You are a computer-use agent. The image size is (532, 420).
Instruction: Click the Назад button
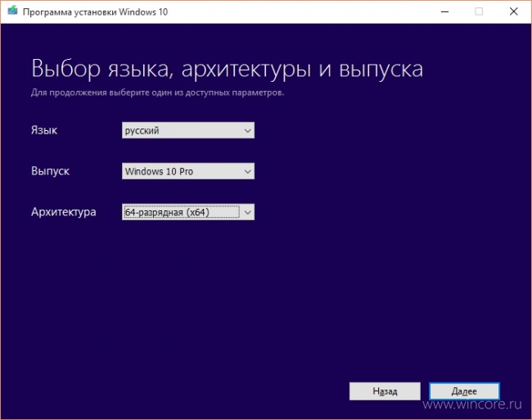coord(385,391)
